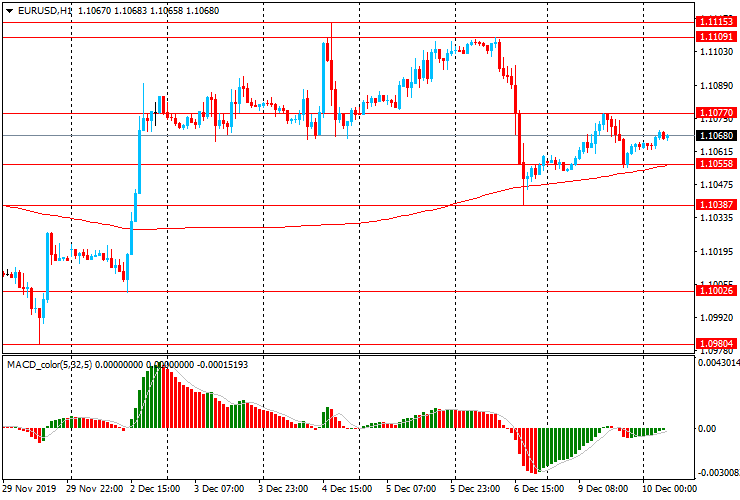Click the MACD scale 0.00 value

(707, 429)
